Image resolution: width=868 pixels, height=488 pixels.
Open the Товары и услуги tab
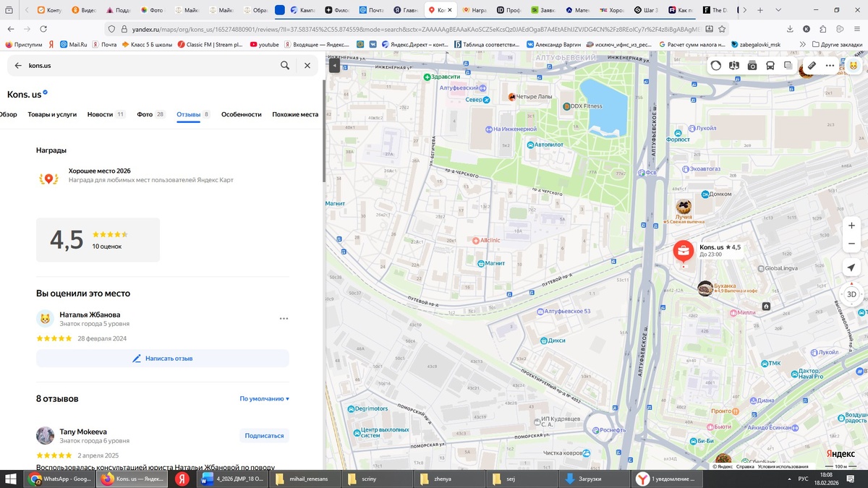tap(52, 114)
